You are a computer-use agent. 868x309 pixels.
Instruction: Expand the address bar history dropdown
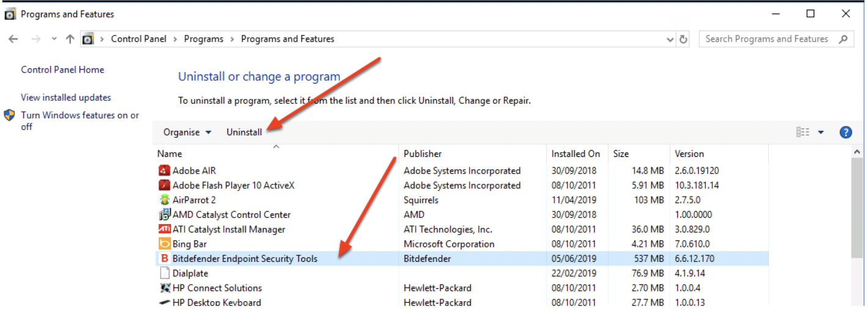pos(671,39)
